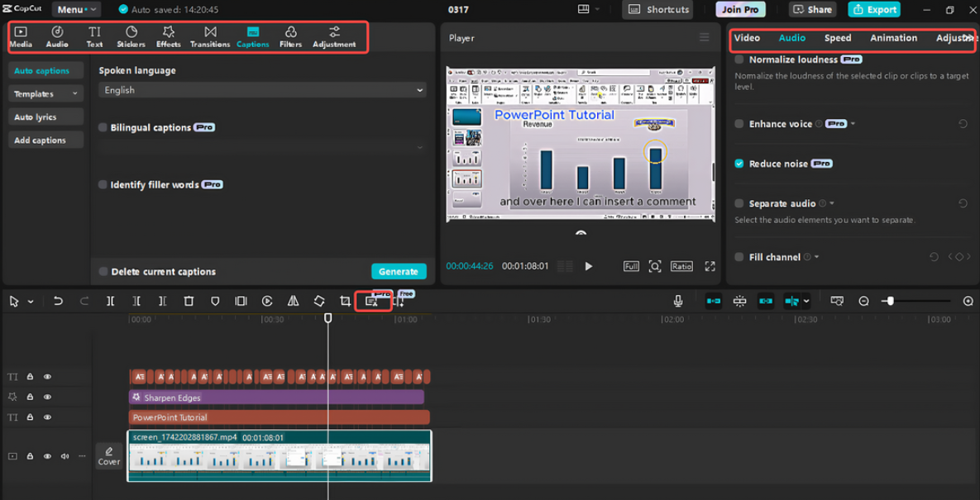The height and width of the screenshot is (500, 980).
Task: Switch to the Animation tab
Action: (x=894, y=38)
